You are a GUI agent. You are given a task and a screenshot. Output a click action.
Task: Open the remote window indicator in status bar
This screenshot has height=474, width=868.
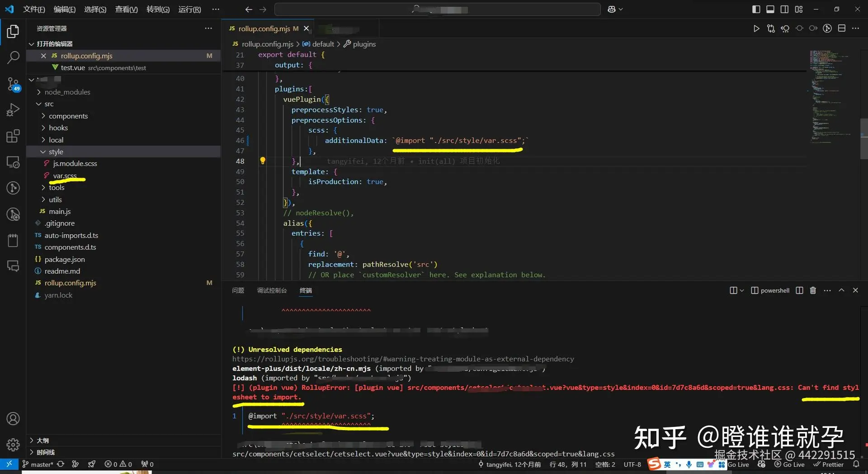coord(9,464)
